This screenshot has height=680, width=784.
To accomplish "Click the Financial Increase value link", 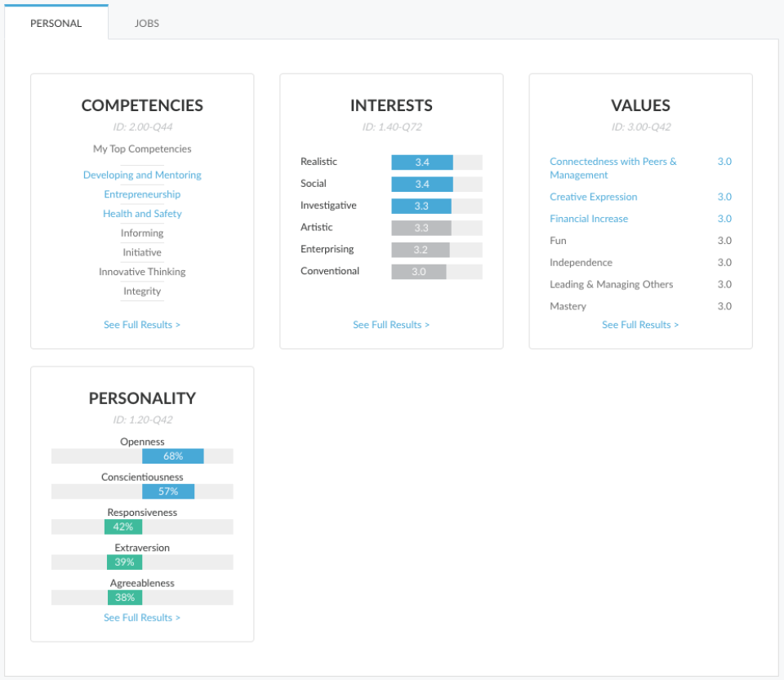I will 589,219.
